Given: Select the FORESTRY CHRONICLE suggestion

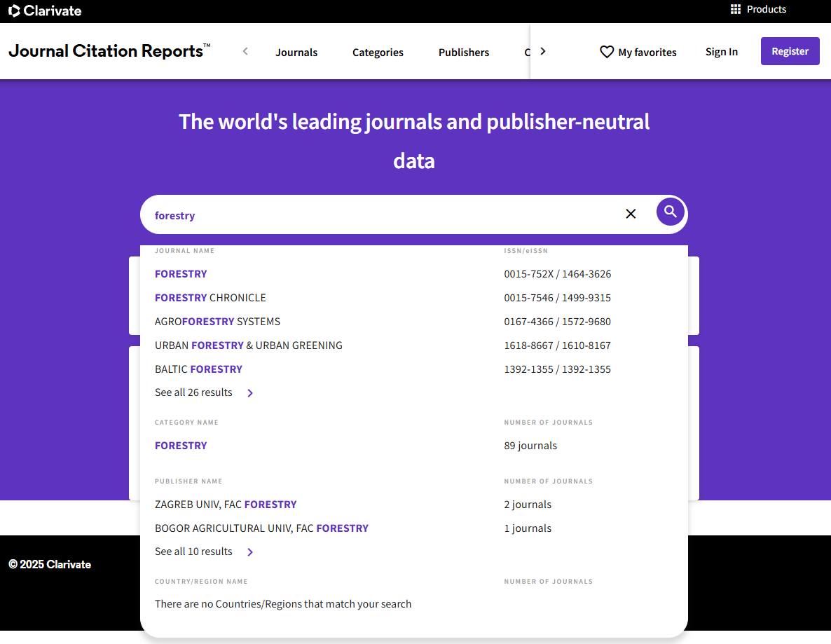Looking at the screenshot, I should click(210, 298).
